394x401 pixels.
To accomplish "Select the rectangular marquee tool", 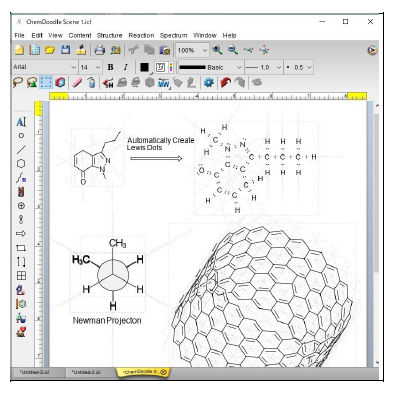I will tap(46, 82).
